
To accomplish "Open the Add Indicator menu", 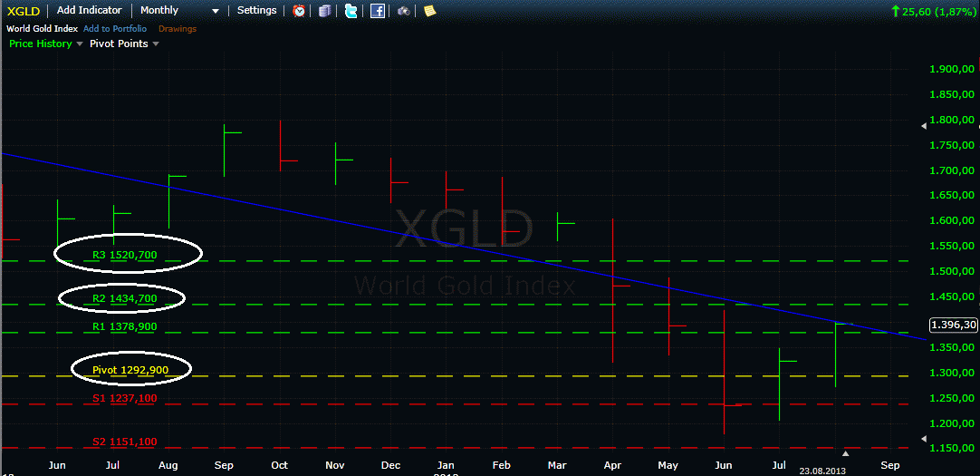I will coord(89,10).
